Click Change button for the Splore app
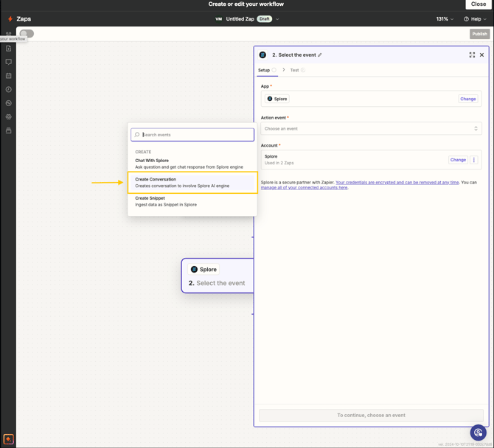This screenshot has width=494, height=448. click(x=468, y=99)
